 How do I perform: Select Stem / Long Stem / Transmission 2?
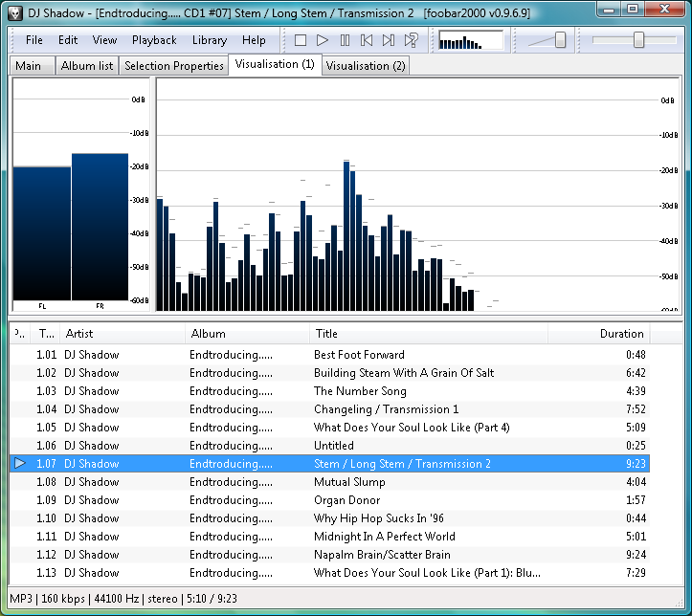pos(329,463)
